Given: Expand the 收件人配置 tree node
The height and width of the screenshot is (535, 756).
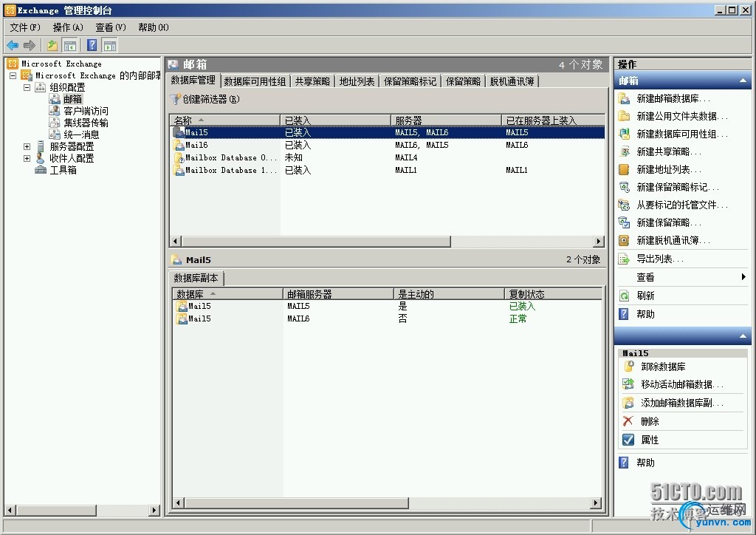Looking at the screenshot, I should (x=27, y=158).
